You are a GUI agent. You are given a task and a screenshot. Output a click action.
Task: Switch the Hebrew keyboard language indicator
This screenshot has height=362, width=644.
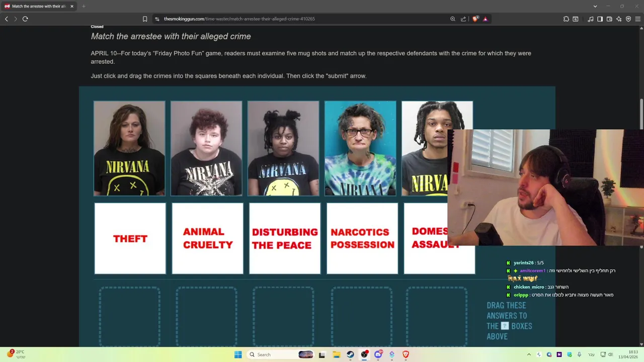[591, 354]
